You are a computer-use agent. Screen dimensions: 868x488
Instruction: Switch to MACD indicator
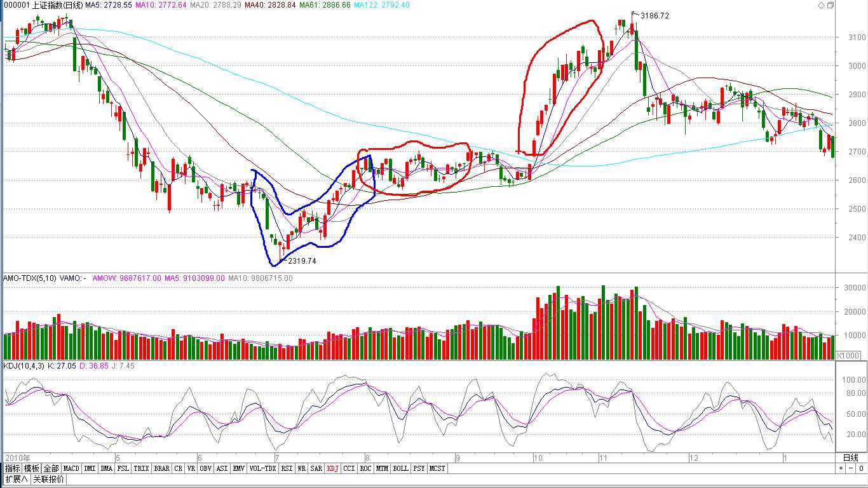(x=71, y=468)
